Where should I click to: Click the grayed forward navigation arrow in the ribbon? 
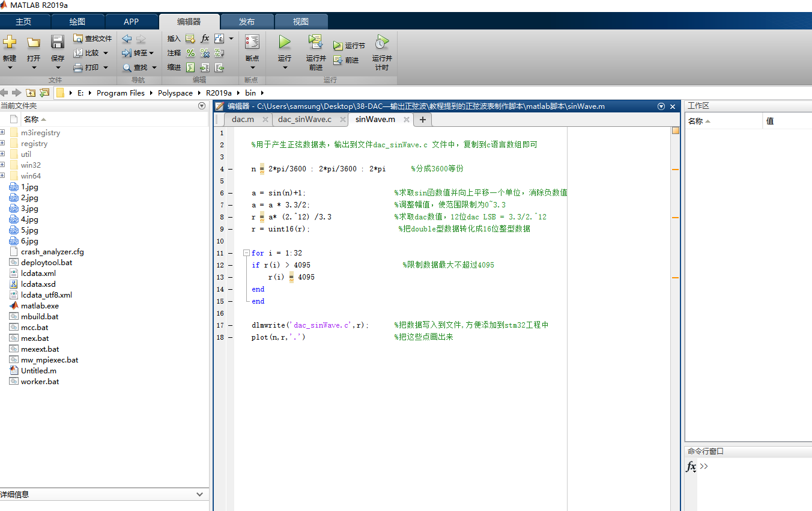pos(141,38)
